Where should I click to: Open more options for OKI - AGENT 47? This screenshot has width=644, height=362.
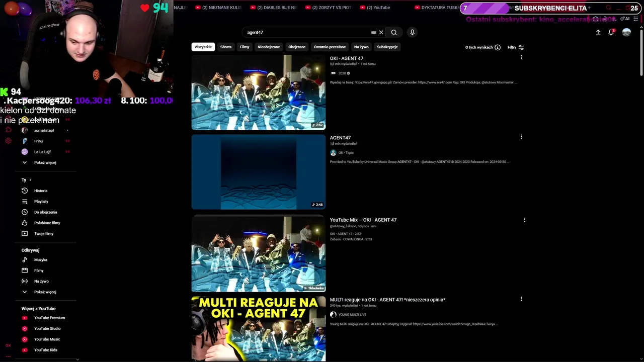pos(521,57)
